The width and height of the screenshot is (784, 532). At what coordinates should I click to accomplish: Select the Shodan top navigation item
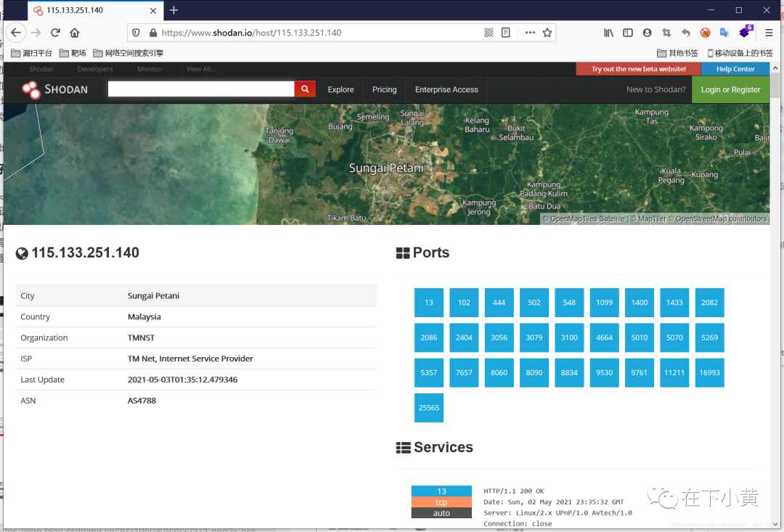[41, 69]
